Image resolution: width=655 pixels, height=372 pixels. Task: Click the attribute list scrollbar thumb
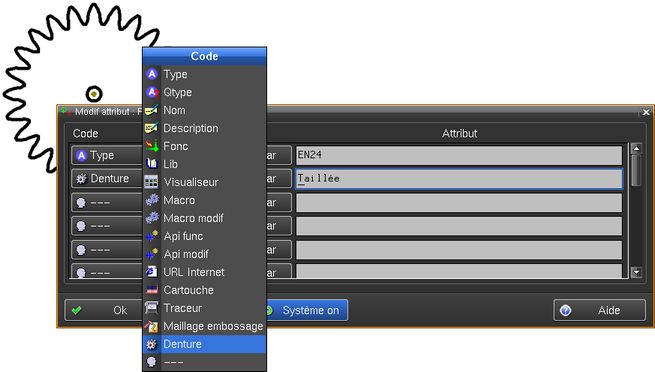[x=636, y=170]
